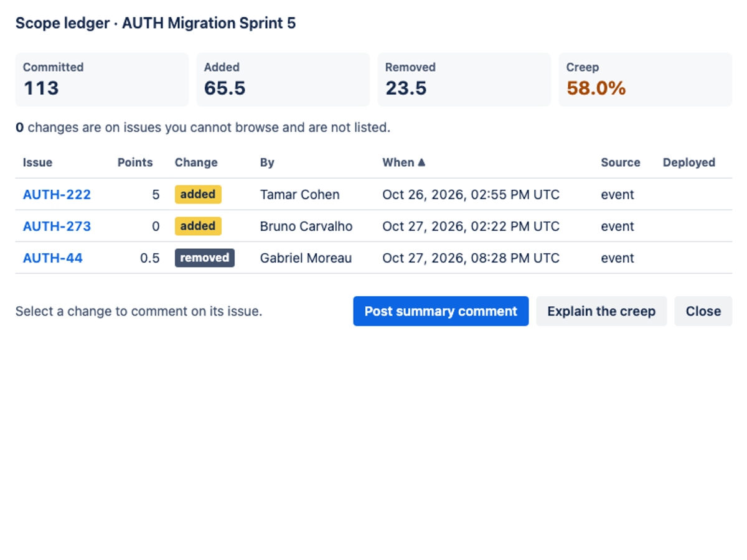Open issue AUTH-44 link
The image size is (747, 560).
[x=52, y=258]
